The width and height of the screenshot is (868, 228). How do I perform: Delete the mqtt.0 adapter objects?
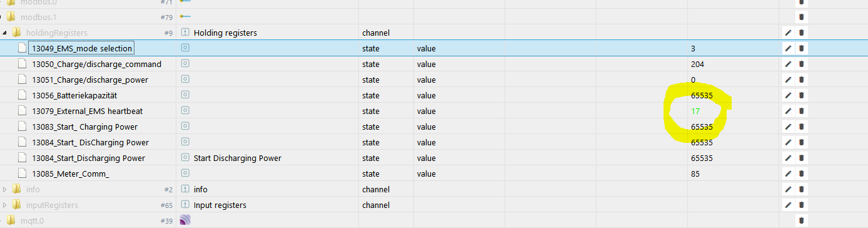tap(801, 220)
